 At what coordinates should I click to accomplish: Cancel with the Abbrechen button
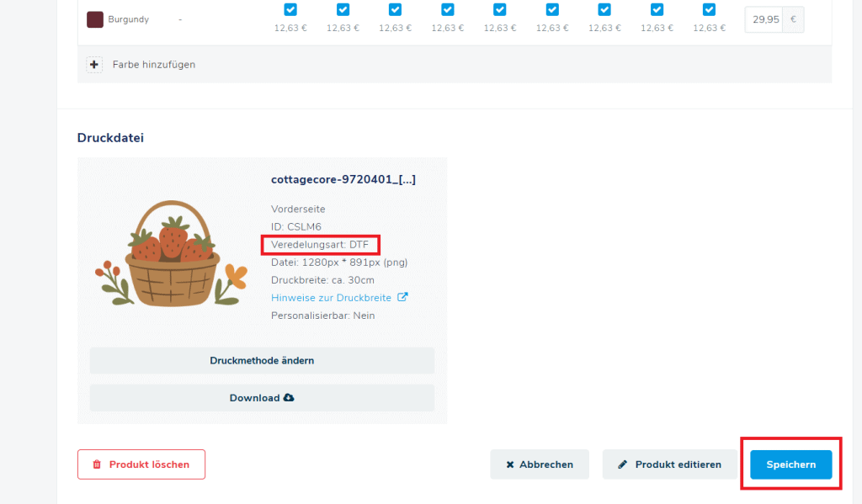(x=540, y=464)
